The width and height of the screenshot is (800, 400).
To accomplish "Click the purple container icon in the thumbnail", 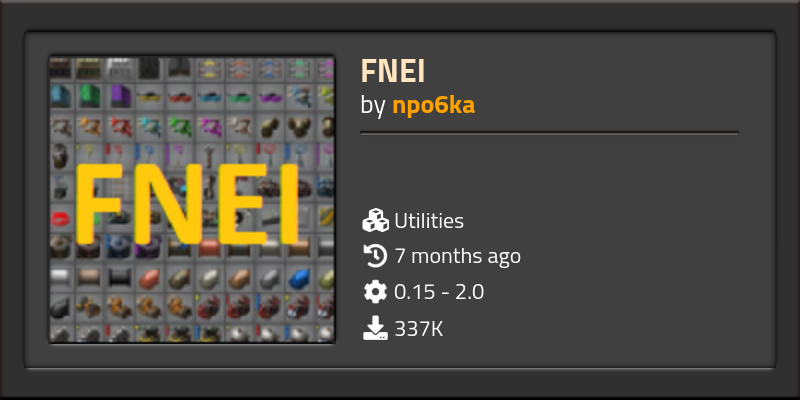I will point(121,96).
